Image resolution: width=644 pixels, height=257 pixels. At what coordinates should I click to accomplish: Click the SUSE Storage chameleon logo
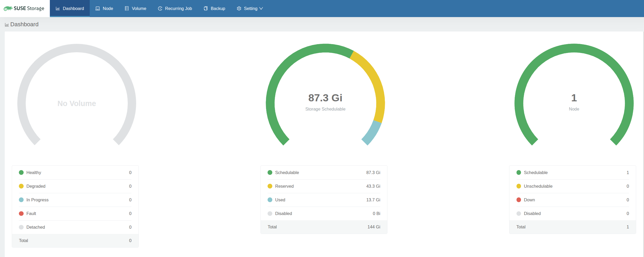coord(8,8)
